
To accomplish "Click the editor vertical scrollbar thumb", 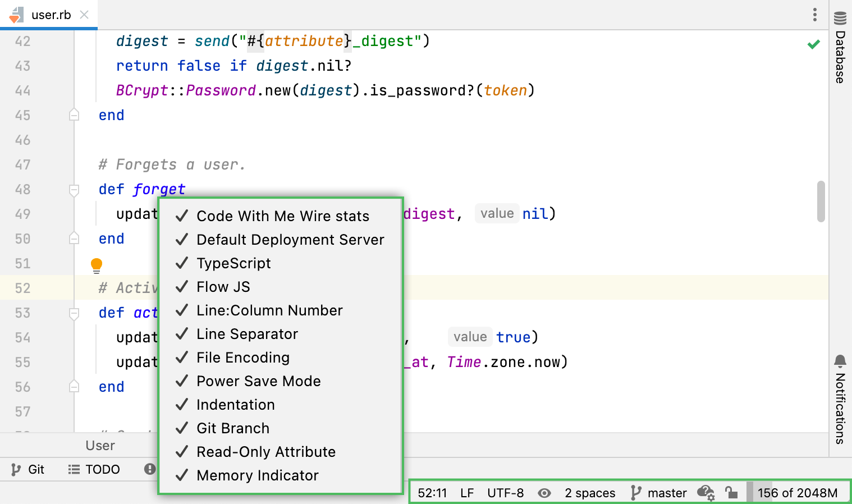I will pos(821,201).
